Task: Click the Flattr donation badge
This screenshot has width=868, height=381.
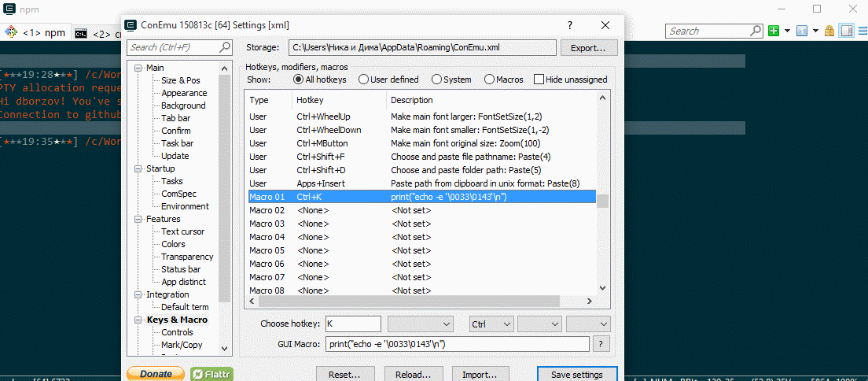Action: 212,375
